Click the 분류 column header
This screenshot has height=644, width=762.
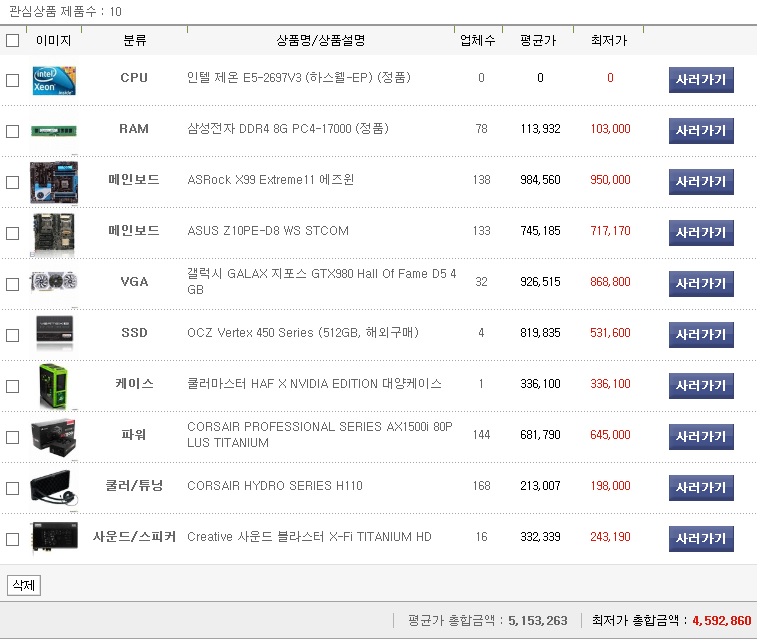pyautogui.click(x=135, y=40)
